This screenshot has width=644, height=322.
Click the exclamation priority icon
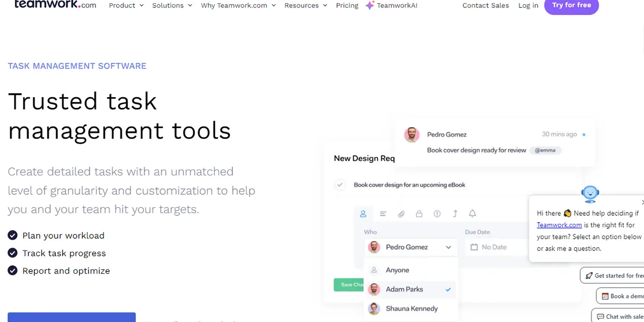(x=437, y=214)
